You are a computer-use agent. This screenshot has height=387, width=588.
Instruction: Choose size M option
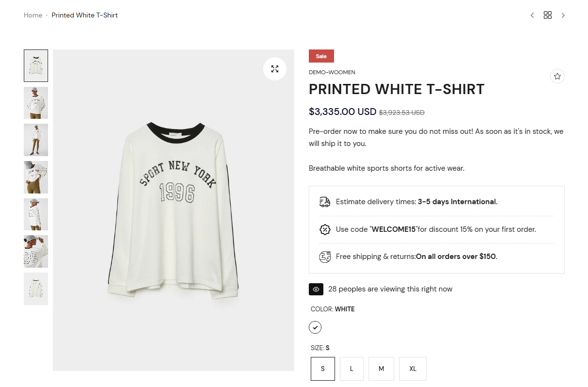(381, 369)
